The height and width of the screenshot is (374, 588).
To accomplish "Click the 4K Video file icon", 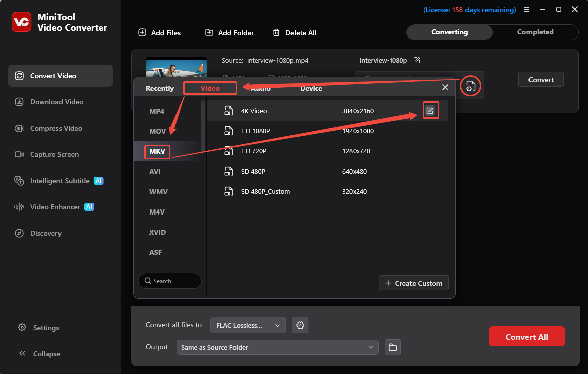I will point(228,111).
